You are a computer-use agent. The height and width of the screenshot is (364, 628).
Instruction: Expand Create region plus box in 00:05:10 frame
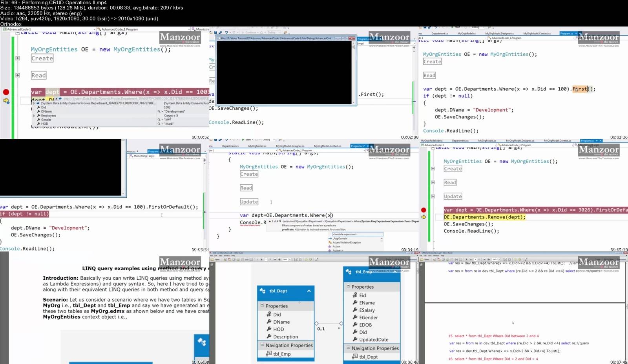(x=433, y=169)
